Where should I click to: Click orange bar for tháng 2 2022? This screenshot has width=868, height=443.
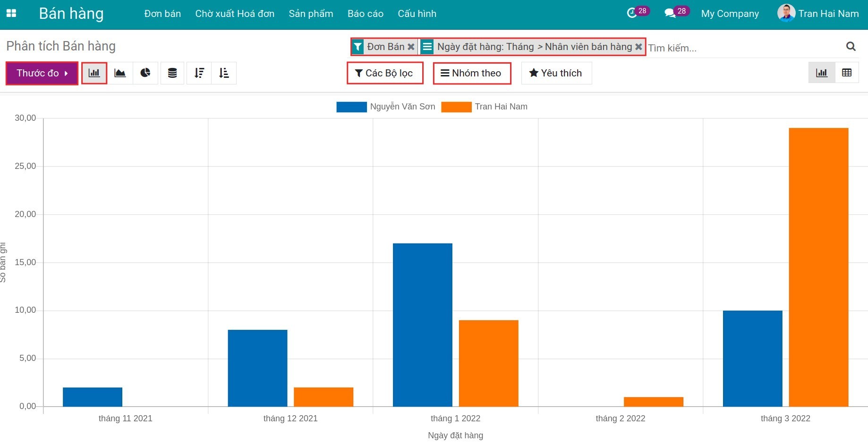[x=654, y=402]
